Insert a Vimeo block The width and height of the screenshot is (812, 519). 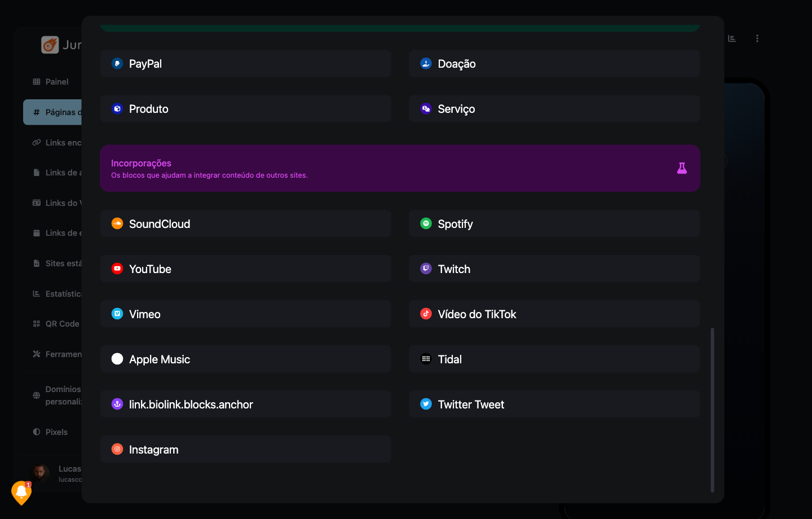tap(246, 314)
